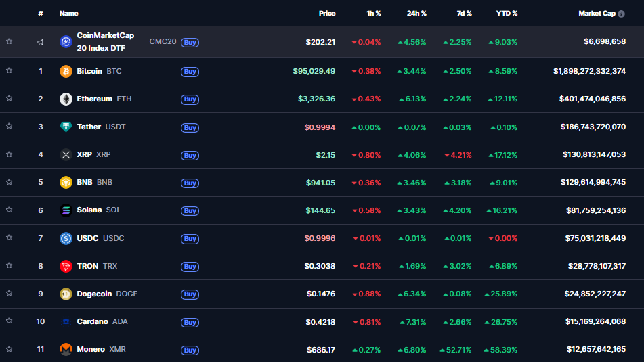The height and width of the screenshot is (362, 644).
Task: Click the Tether coin logo
Action: pos(66,127)
